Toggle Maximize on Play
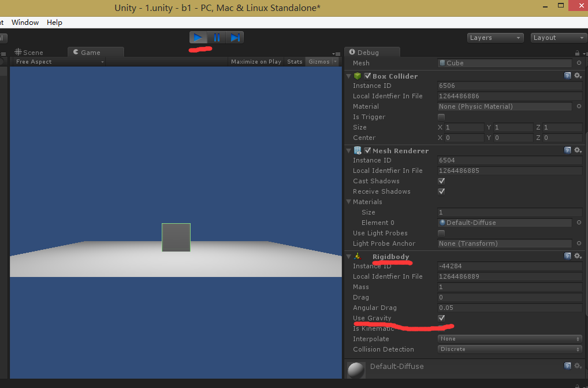588x388 pixels. coord(256,61)
